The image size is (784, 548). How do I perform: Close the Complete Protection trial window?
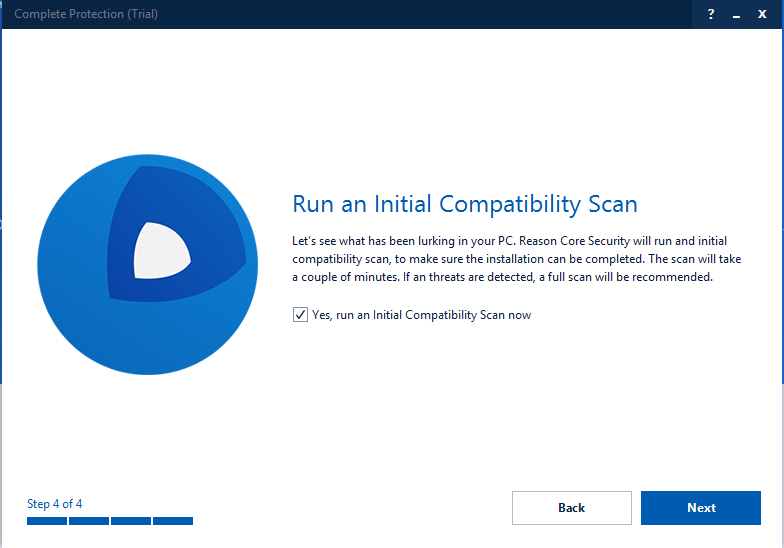tap(762, 14)
